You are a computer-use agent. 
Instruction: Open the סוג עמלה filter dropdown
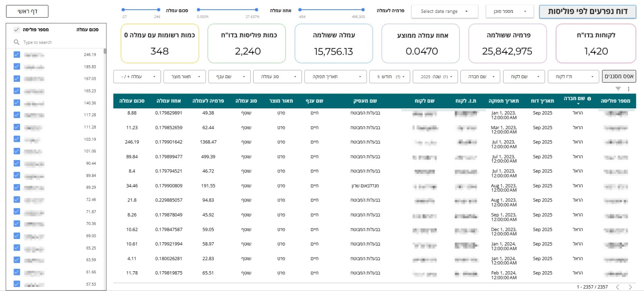click(277, 77)
